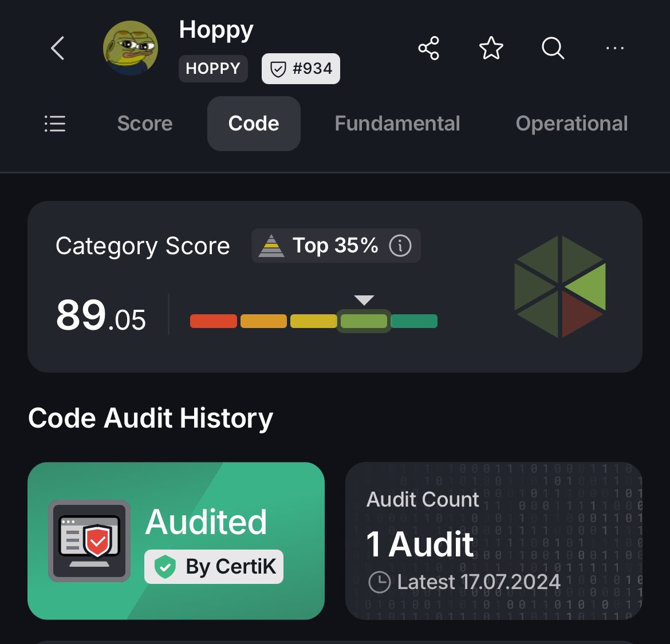The height and width of the screenshot is (644, 670).
Task: Click the Code Audit History heading
Action: click(151, 418)
